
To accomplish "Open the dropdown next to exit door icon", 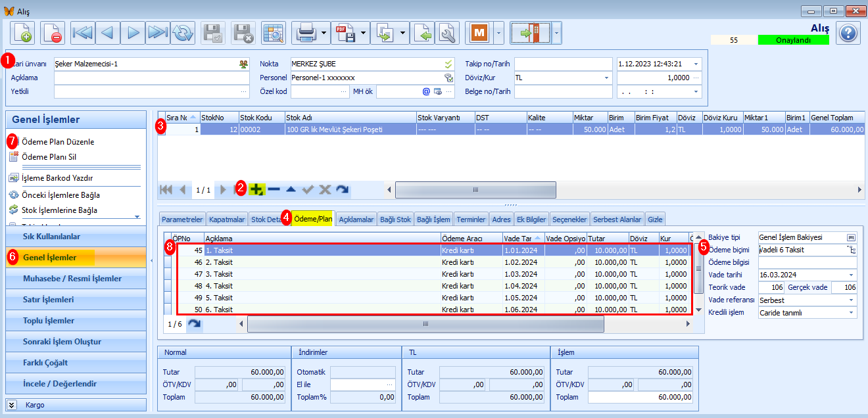I will click(557, 32).
